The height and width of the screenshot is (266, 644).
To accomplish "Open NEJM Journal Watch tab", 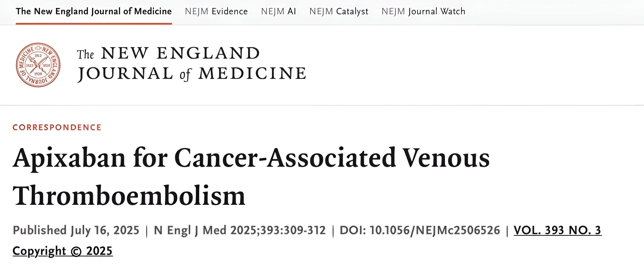I will click(423, 12).
